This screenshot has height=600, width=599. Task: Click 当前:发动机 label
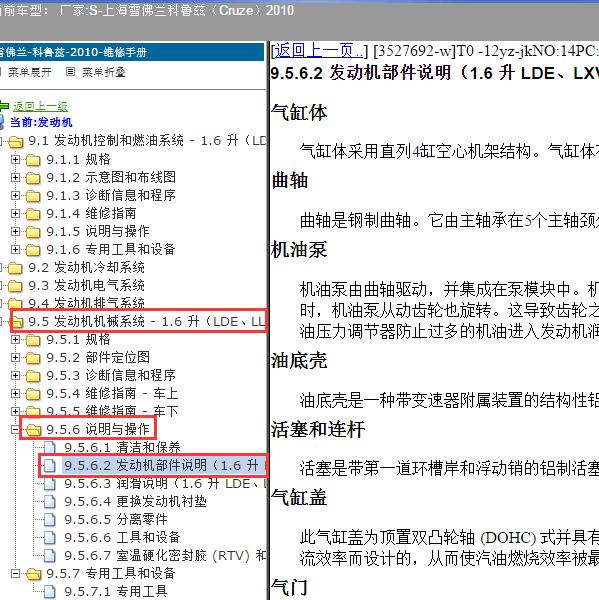point(41,122)
